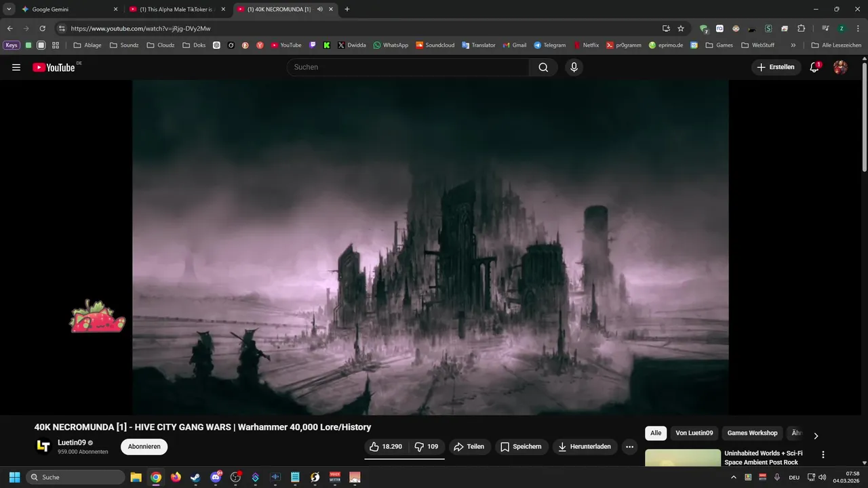Open the Gmail bookmark

coord(514,45)
